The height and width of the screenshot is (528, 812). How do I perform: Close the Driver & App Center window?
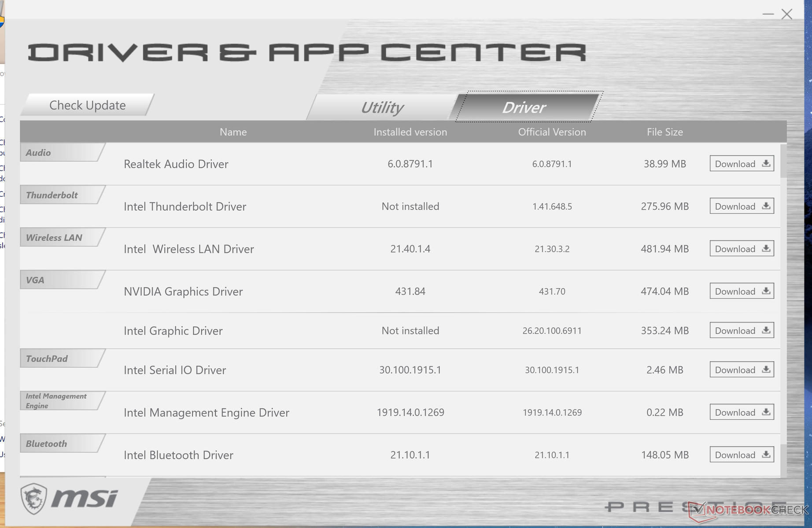pos(787,14)
